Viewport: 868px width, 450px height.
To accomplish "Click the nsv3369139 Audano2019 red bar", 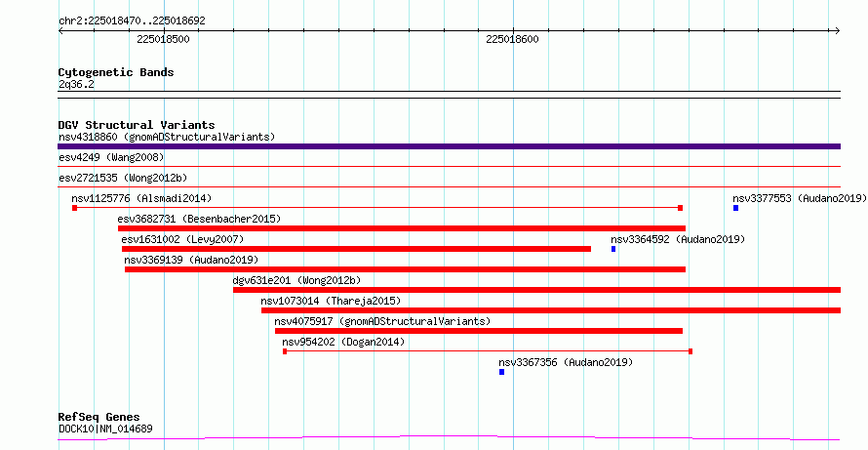I will (405, 269).
